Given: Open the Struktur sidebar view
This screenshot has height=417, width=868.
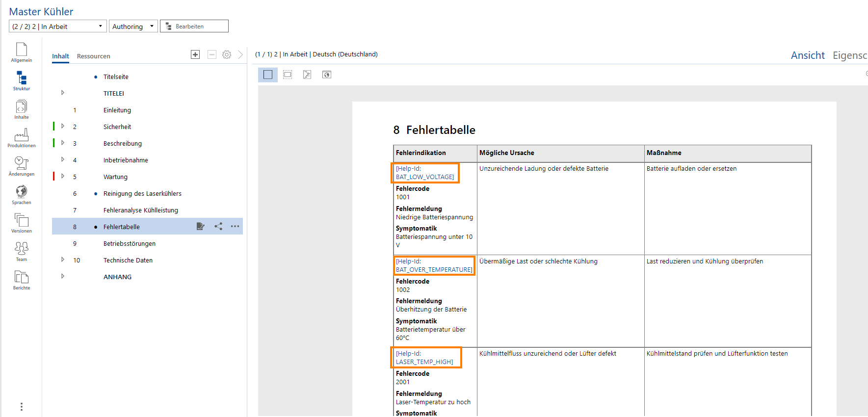Looking at the screenshot, I should 22,80.
